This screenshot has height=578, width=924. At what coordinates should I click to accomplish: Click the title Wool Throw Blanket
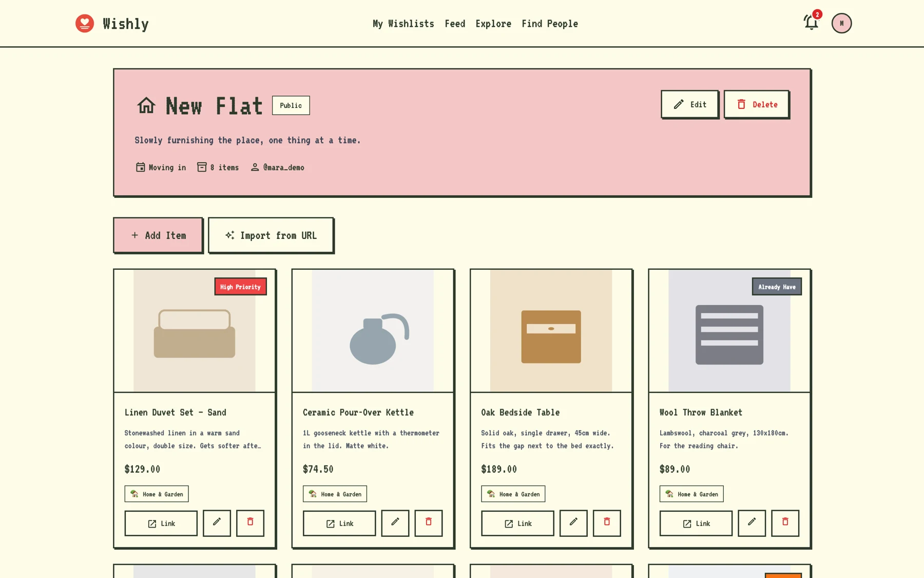coord(701,412)
